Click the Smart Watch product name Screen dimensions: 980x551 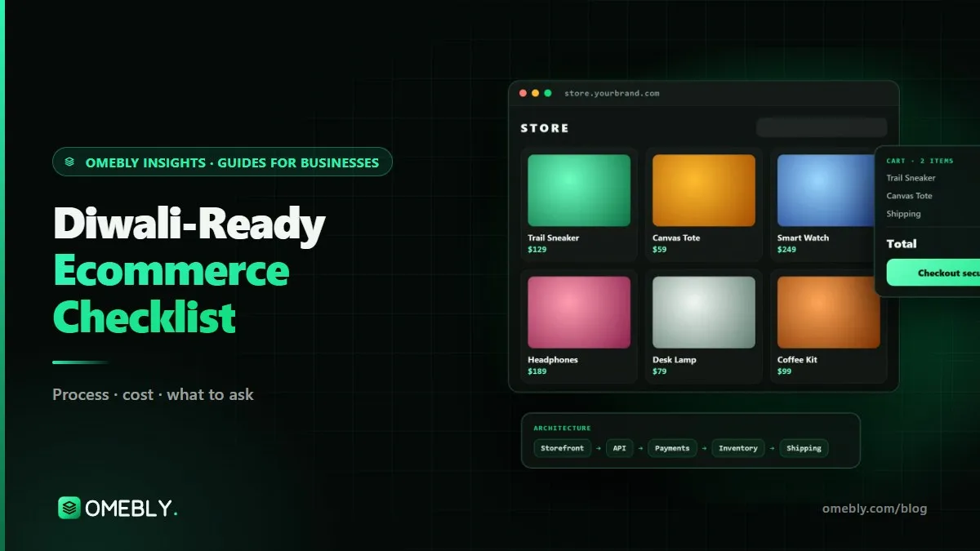click(803, 238)
